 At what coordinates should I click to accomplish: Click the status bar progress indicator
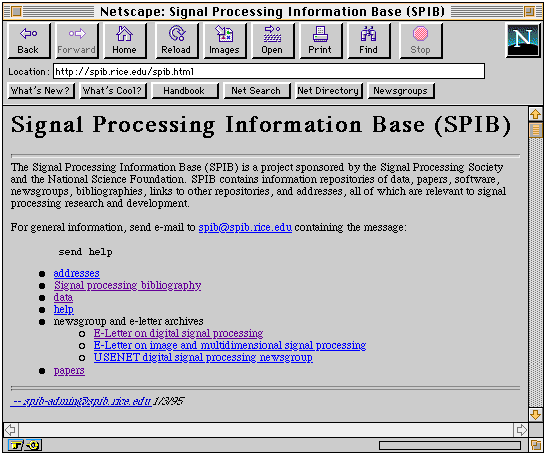click(x=450, y=445)
